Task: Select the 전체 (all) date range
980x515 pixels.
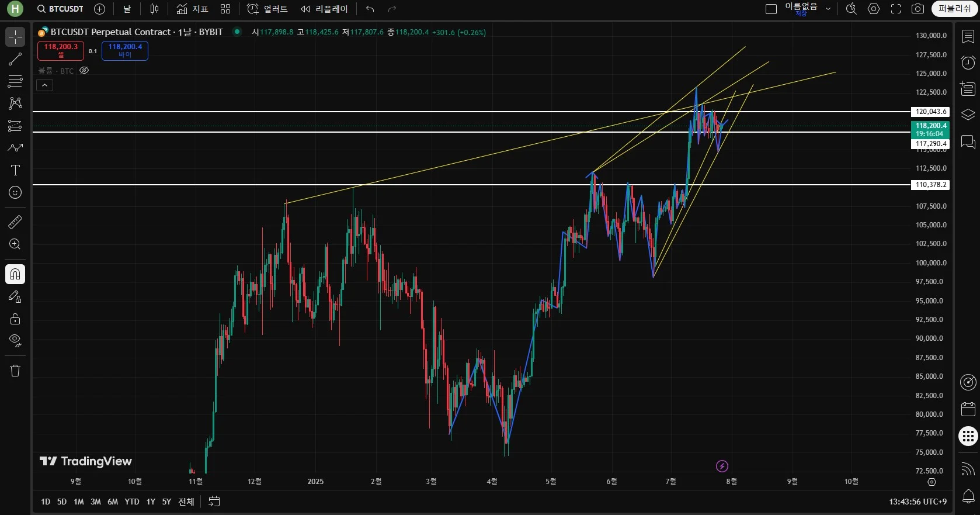Action: tap(186, 502)
